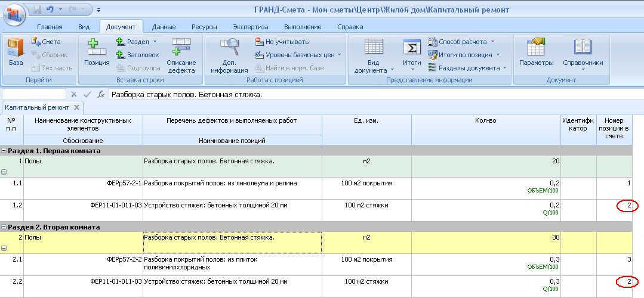Click the Полы cell in Раздел 1
This screenshot has width=644, height=298.
tap(84, 166)
